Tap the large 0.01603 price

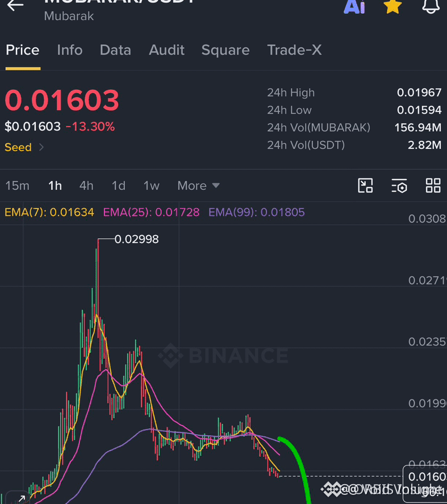tap(62, 100)
